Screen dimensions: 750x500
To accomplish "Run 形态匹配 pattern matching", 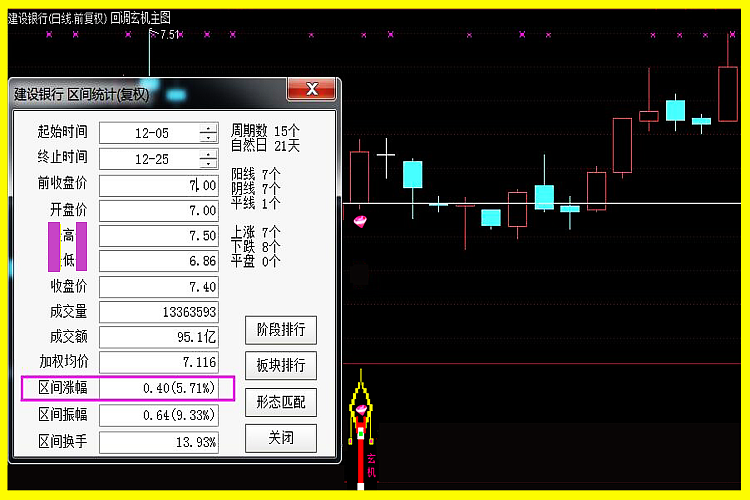I will tap(280, 403).
